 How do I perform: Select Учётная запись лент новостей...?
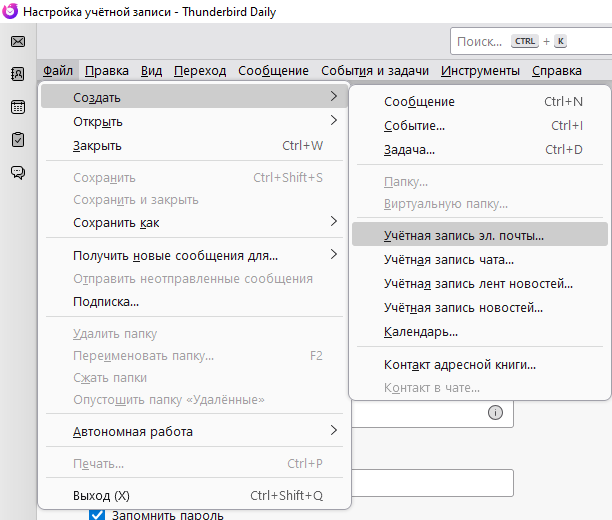tap(480, 284)
